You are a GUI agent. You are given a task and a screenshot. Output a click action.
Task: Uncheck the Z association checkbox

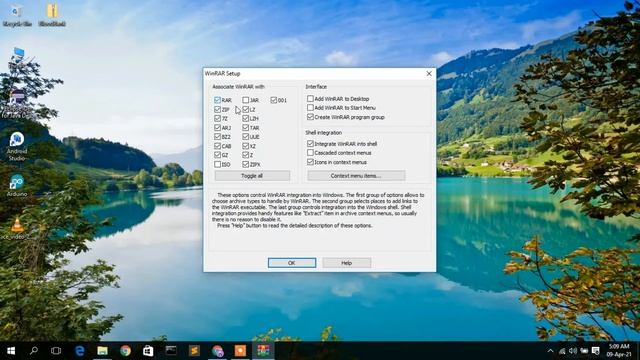point(246,155)
